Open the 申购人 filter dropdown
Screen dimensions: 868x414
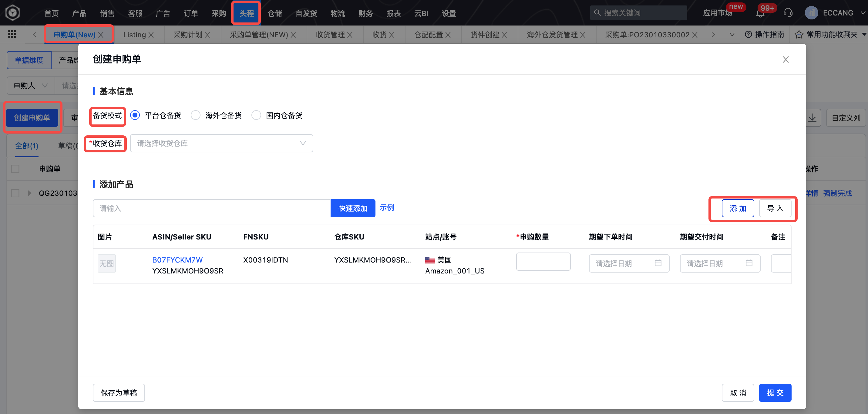tap(30, 85)
